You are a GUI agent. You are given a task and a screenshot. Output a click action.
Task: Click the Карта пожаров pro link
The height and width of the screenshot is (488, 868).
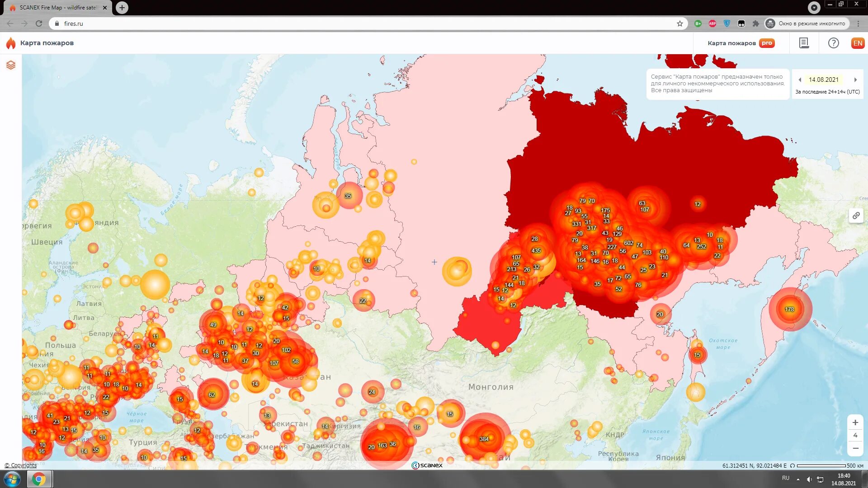tap(741, 43)
